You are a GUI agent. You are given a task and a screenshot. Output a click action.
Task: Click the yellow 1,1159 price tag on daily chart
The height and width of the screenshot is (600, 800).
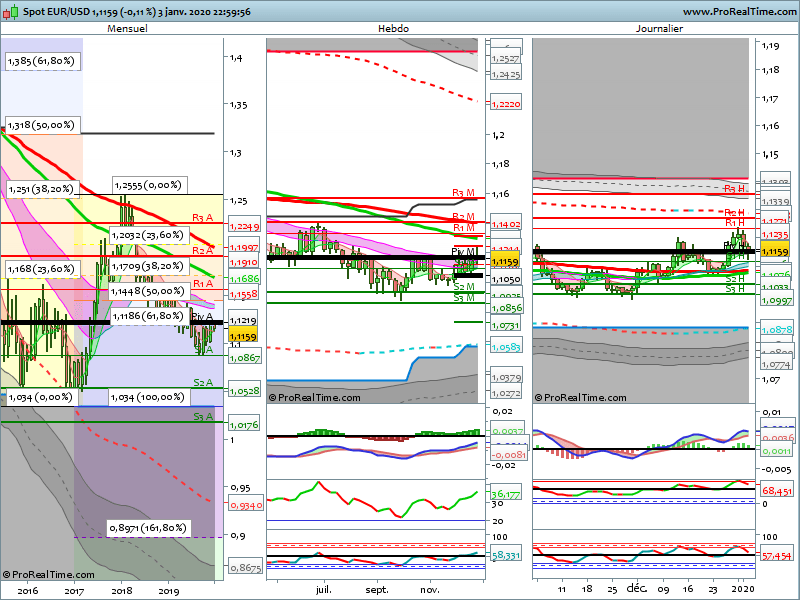pos(777,249)
